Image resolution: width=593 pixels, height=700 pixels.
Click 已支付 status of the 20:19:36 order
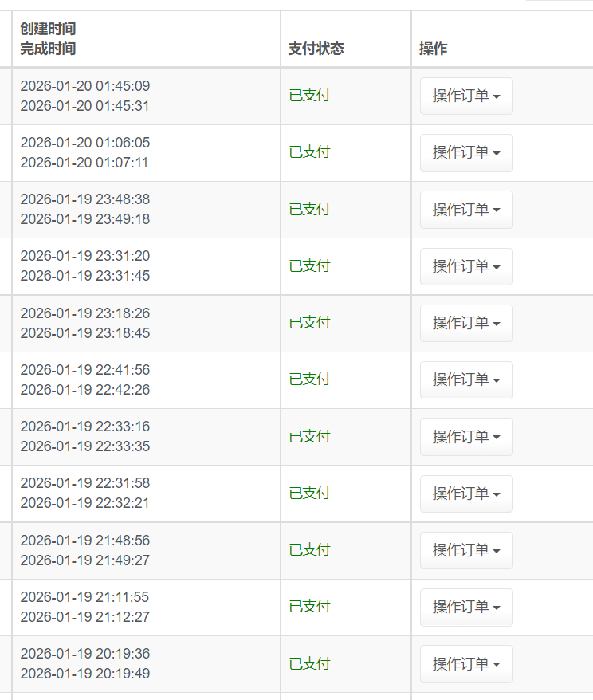point(309,664)
